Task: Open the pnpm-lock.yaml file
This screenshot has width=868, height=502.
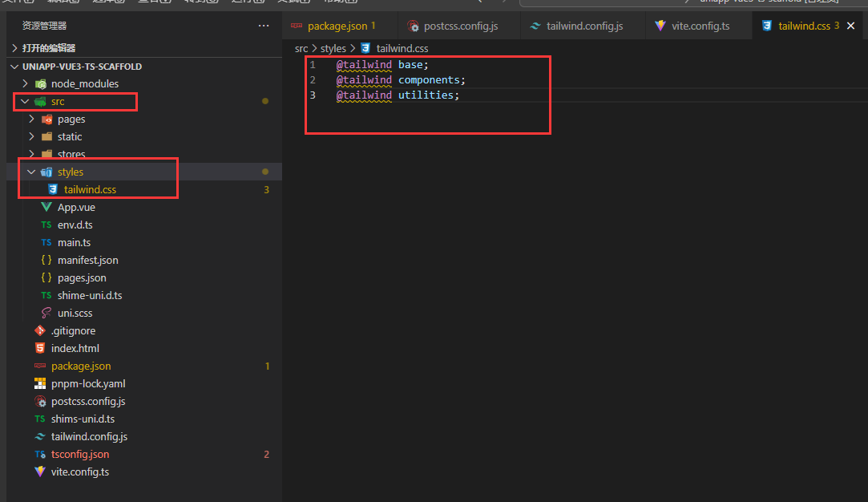Action: pos(88,383)
